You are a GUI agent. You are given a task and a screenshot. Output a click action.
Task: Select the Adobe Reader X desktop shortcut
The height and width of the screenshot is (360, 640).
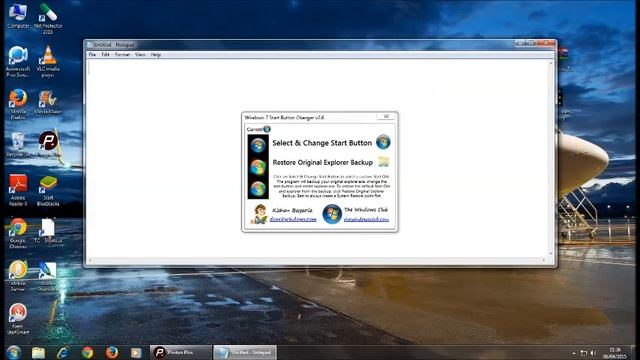(18, 190)
